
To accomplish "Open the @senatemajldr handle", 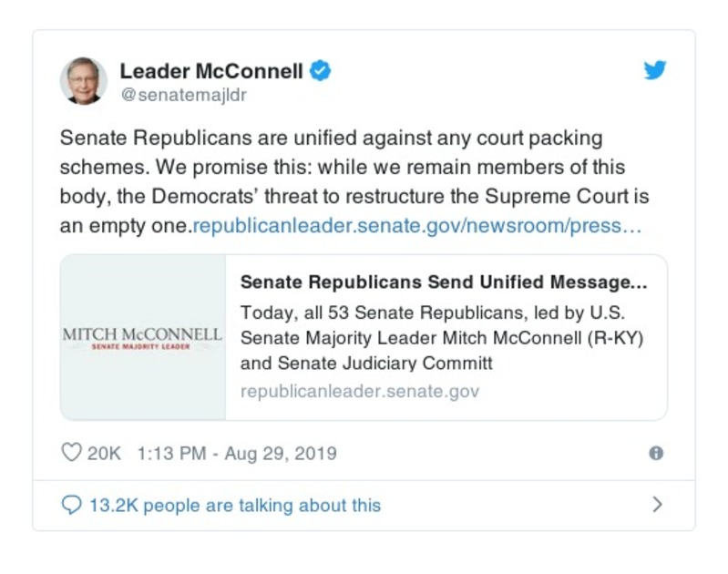I will tap(183, 95).
